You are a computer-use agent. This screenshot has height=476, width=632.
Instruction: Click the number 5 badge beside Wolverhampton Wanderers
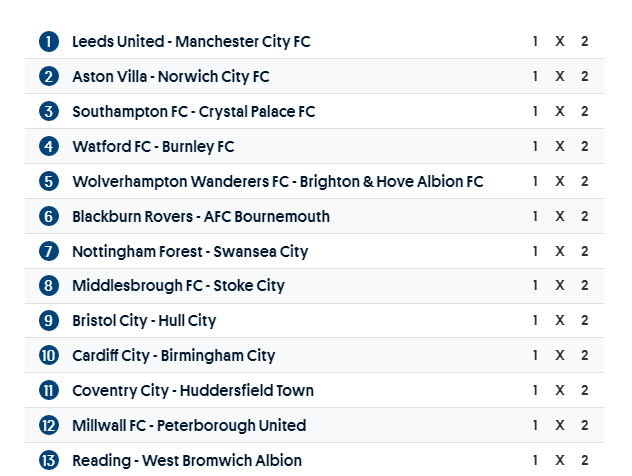tap(49, 182)
